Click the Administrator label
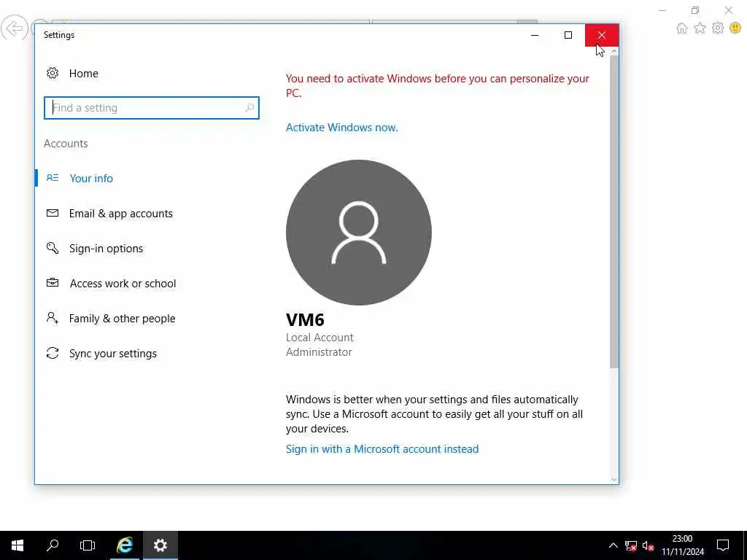The width and height of the screenshot is (747, 560). pos(319,352)
